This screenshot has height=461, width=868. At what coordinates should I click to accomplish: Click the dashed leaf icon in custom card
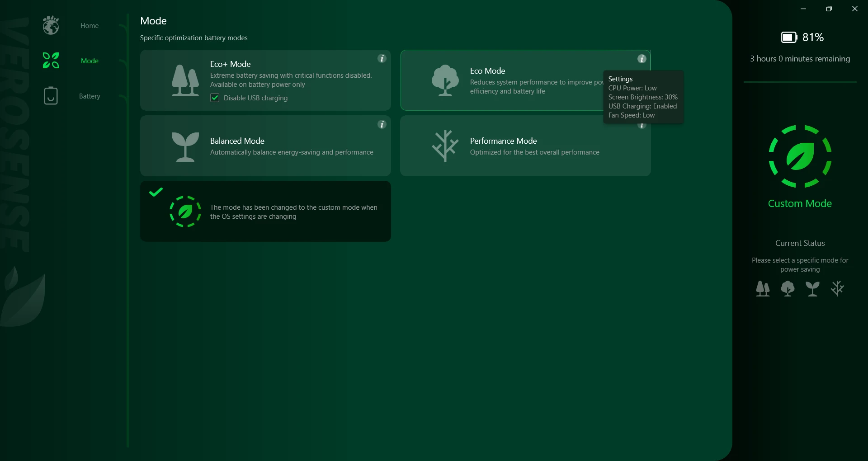185,212
